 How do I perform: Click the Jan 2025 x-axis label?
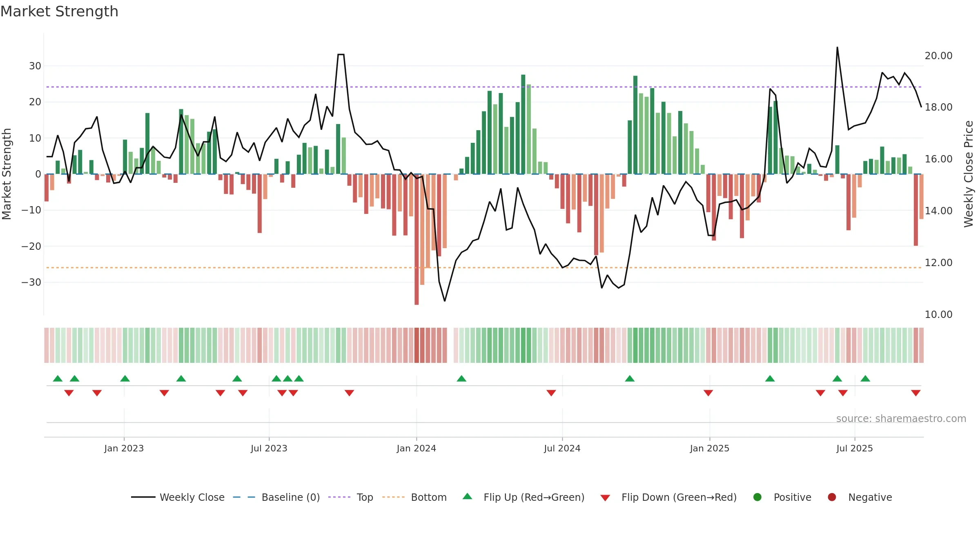coord(710,448)
